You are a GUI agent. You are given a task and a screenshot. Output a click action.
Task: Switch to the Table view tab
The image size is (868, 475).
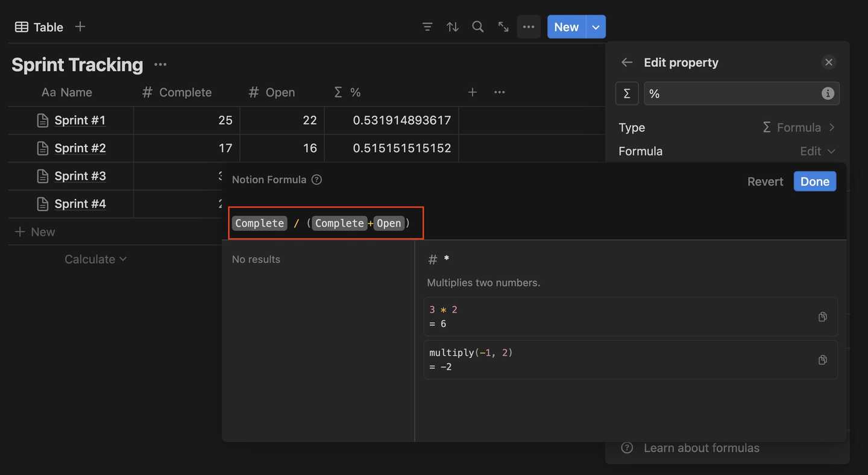(x=38, y=27)
